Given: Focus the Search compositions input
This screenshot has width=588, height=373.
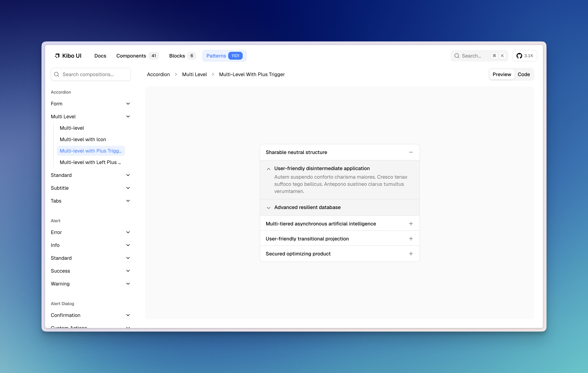Looking at the screenshot, I should pyautogui.click(x=94, y=74).
